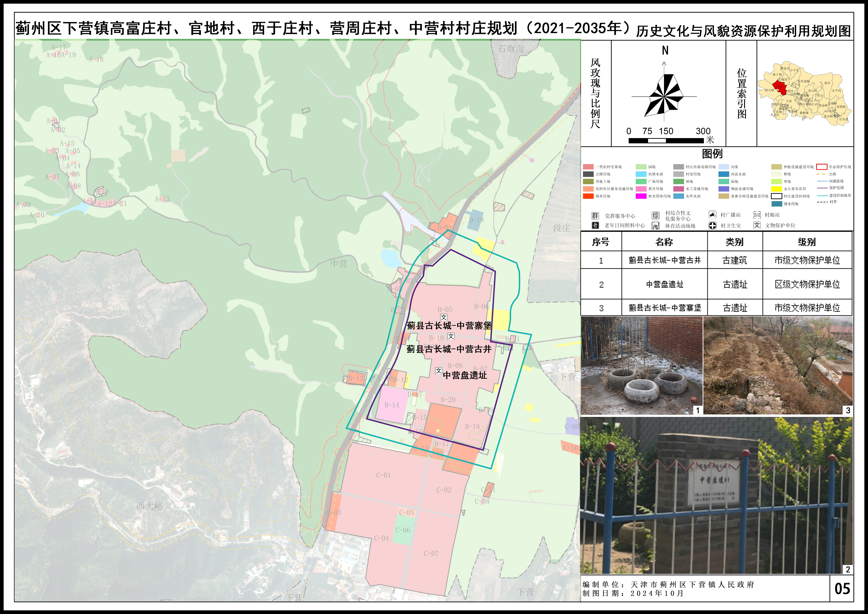Viewport: 868px width, 614px height.
Task: Click the 文 marker beside 中营盘遗址
Action: pyautogui.click(x=438, y=371)
